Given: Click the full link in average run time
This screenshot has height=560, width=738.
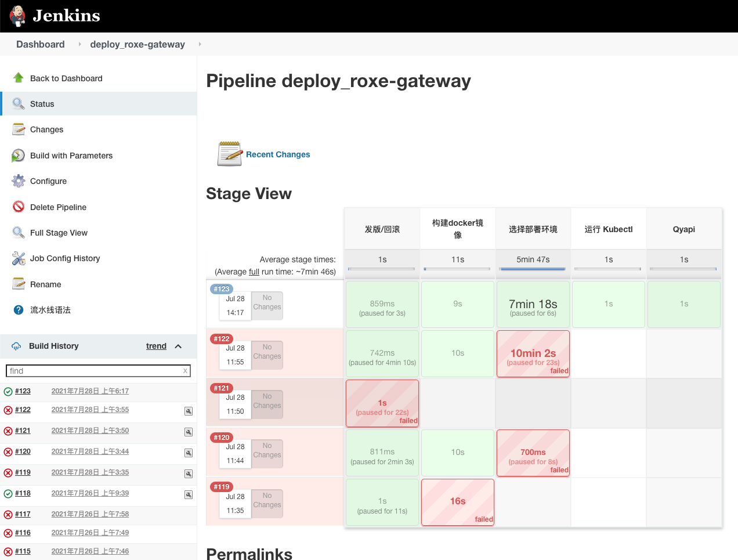Looking at the screenshot, I should pos(254,272).
